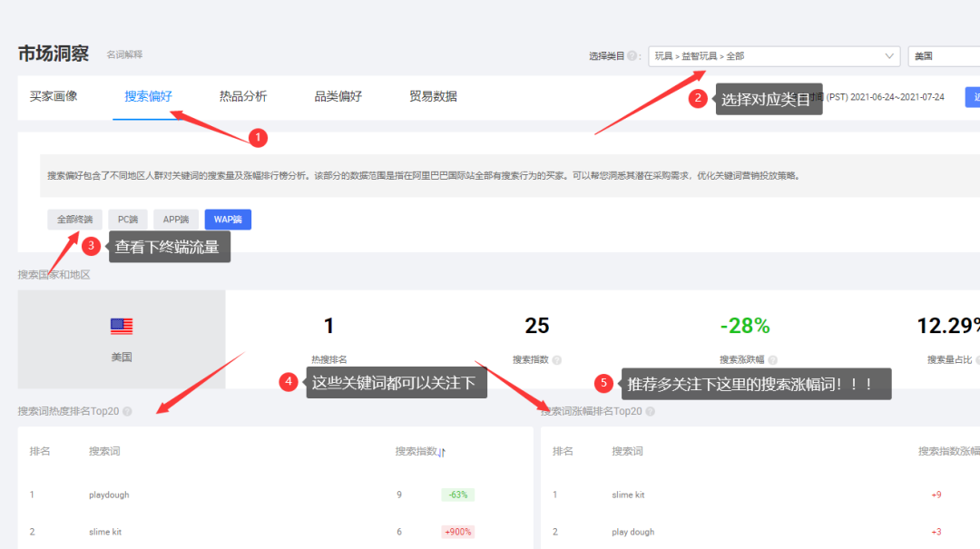Select the WAP端 filter button
Screen dimensions: 980x549
click(228, 220)
